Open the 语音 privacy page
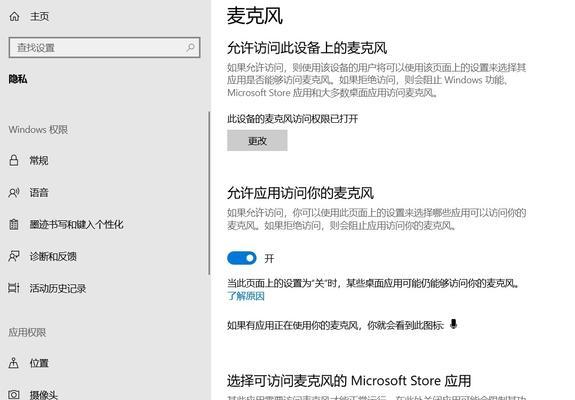The height and width of the screenshot is (400, 575). [x=39, y=192]
